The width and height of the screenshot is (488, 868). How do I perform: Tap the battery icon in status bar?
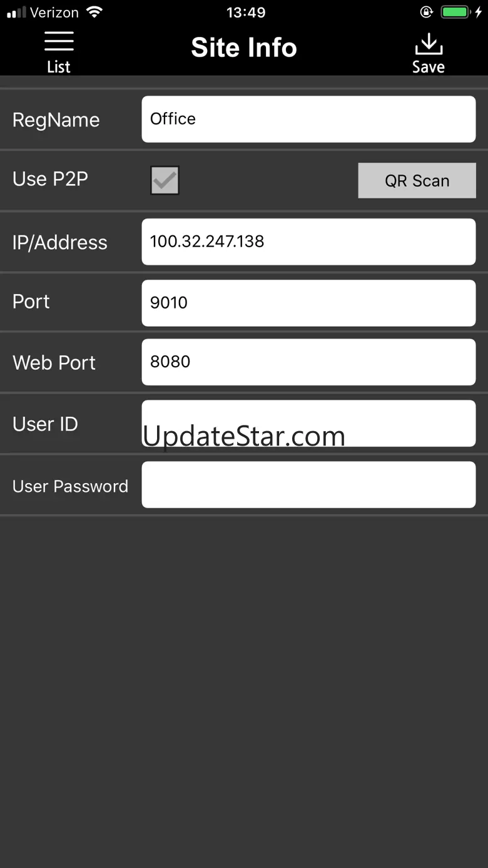[455, 12]
